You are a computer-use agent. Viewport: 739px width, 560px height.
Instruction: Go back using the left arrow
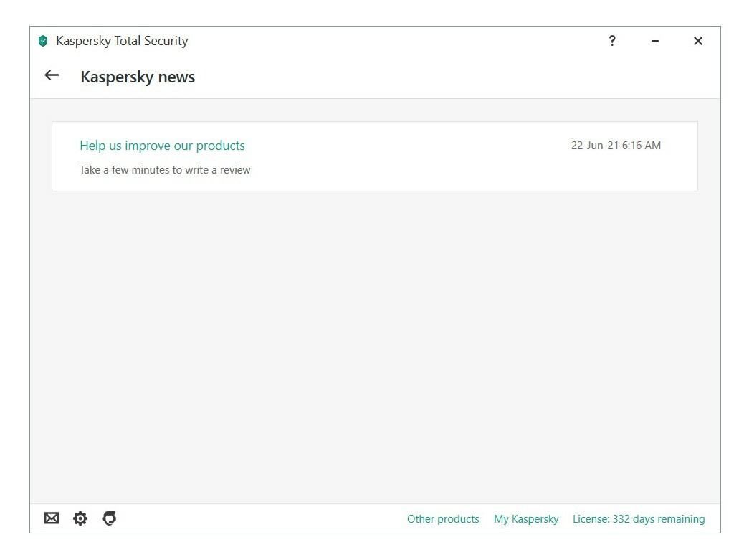[x=52, y=75]
